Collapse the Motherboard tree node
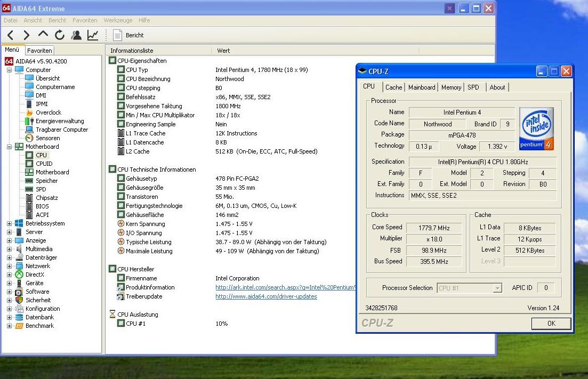This screenshot has width=588, height=379. (x=9, y=147)
